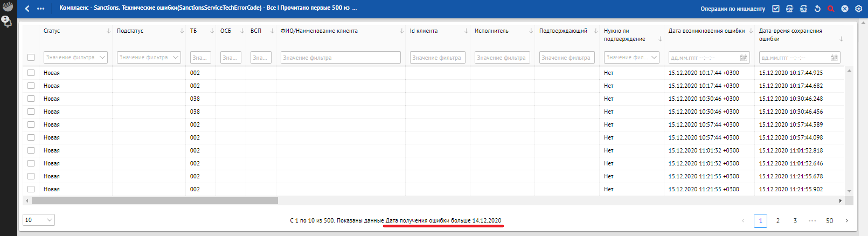Screen dimensions: 868x236
Task: Open search with the red magnifier icon
Action: [831, 9]
